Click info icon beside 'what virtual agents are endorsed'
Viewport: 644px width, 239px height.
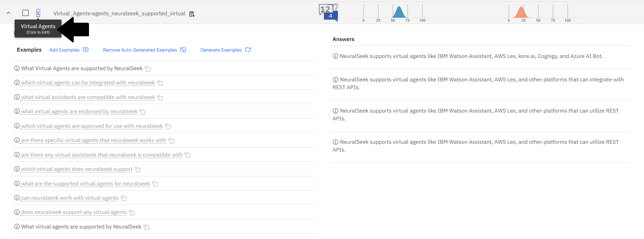click(17, 111)
